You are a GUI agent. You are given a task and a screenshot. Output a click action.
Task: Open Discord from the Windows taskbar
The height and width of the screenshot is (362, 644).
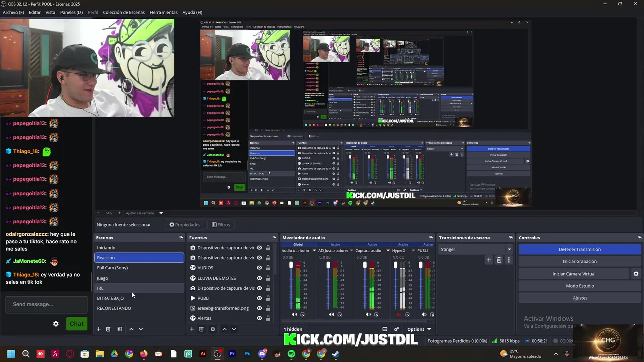click(262, 354)
